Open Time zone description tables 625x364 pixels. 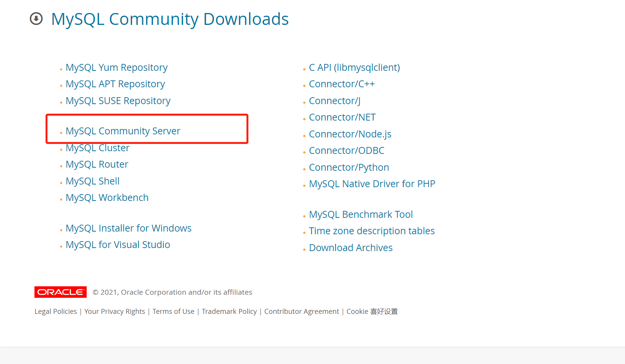tap(372, 231)
